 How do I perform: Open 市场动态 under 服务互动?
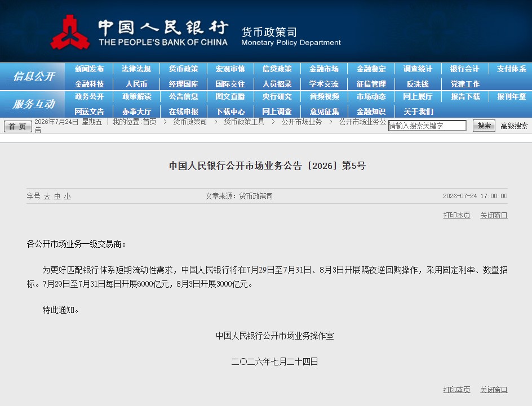371,97
